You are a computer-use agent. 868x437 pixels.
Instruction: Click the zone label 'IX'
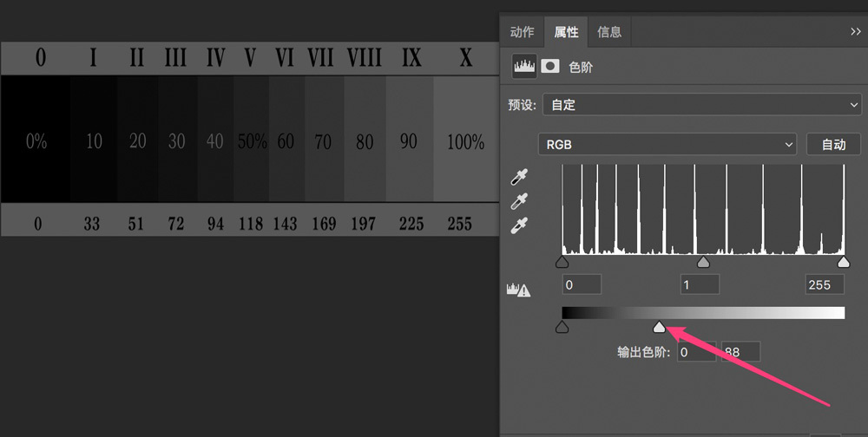(x=411, y=57)
